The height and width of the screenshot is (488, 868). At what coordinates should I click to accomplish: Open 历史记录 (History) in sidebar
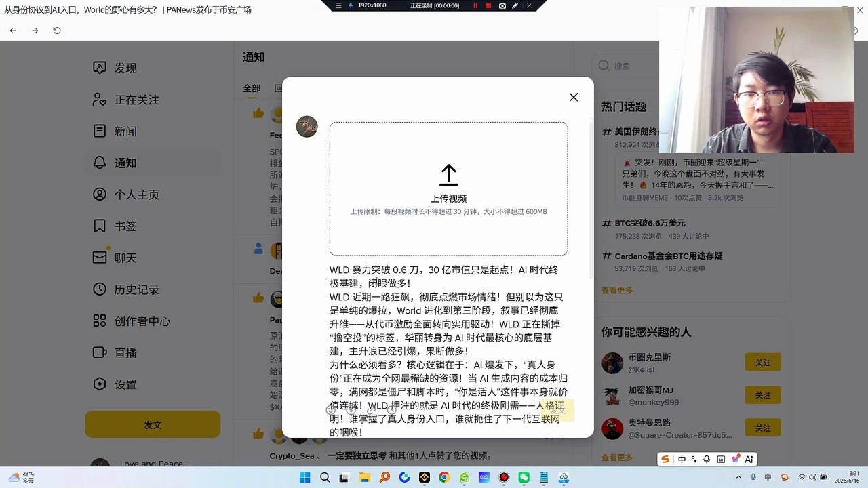pos(153,289)
